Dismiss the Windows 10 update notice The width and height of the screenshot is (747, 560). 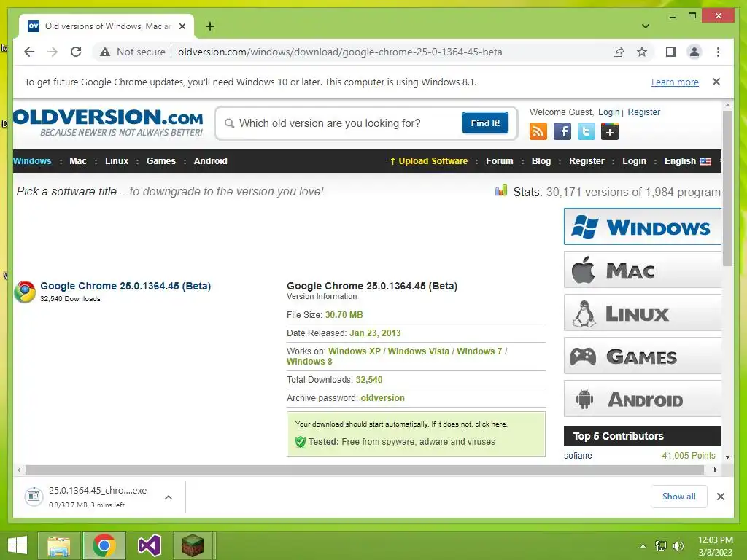(x=716, y=82)
